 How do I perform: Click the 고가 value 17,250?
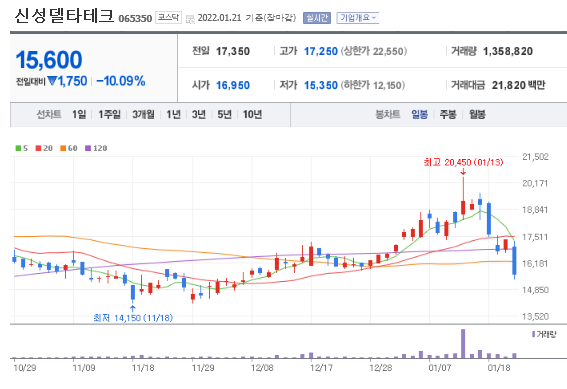point(321,51)
